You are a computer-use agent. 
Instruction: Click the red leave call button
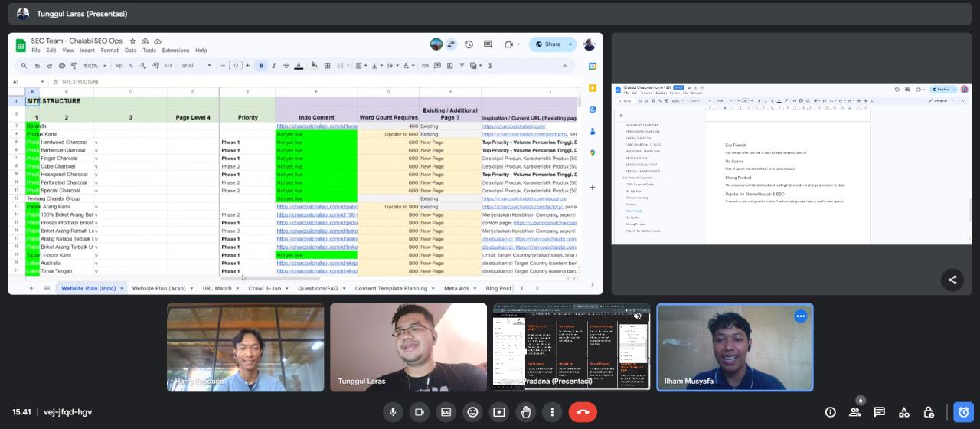[583, 412]
